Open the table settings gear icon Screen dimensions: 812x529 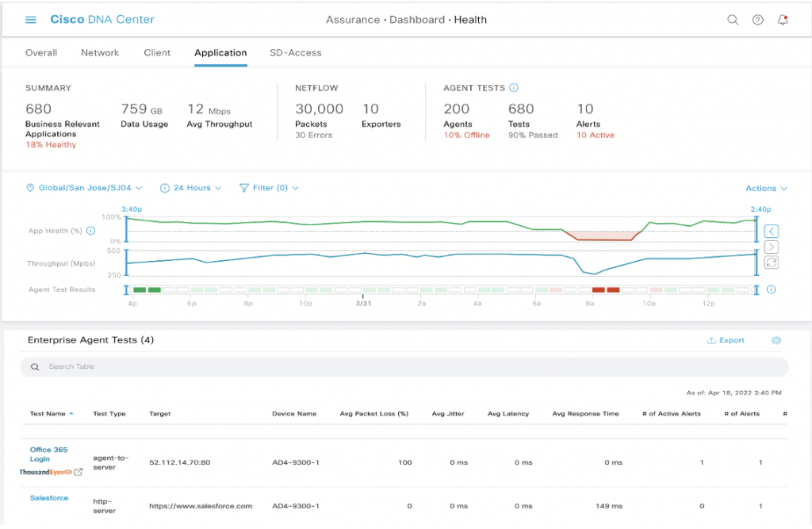point(776,340)
